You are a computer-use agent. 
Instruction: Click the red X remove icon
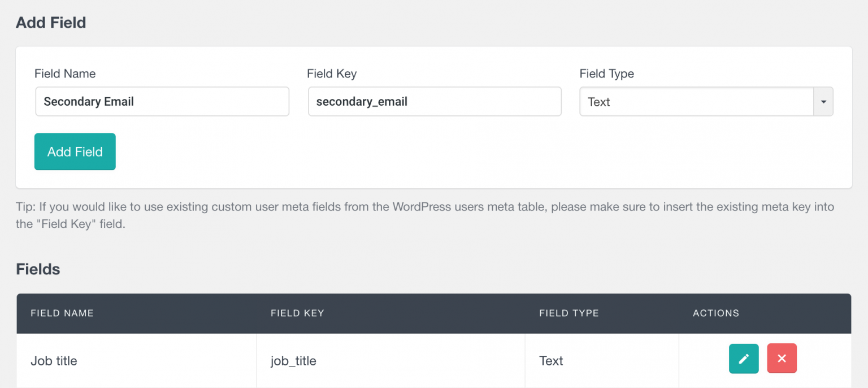pyautogui.click(x=782, y=359)
